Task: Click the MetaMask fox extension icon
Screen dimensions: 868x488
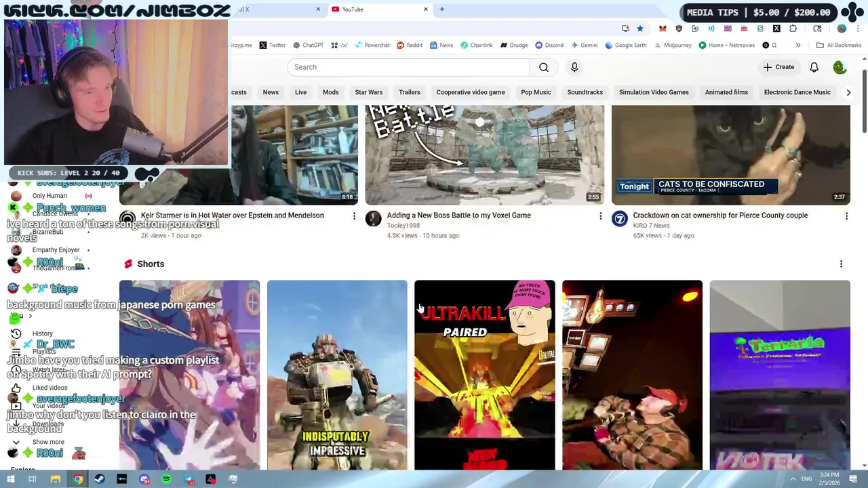Action: tap(663, 28)
